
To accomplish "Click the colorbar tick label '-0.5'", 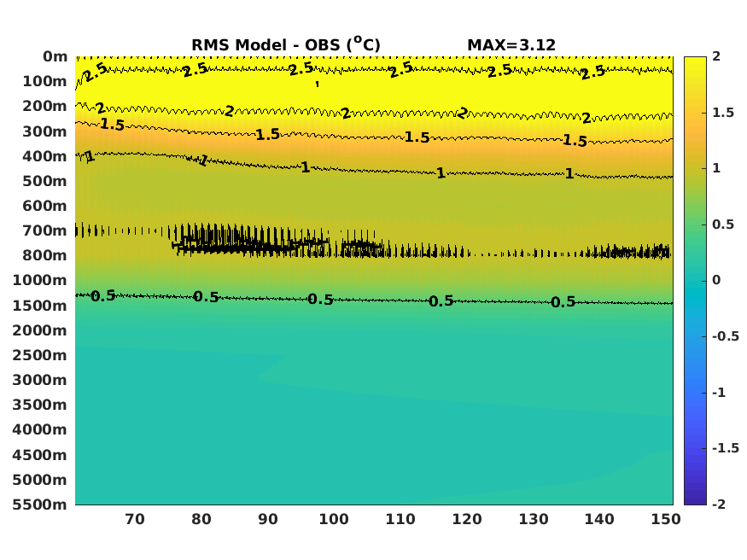I will click(x=726, y=336).
